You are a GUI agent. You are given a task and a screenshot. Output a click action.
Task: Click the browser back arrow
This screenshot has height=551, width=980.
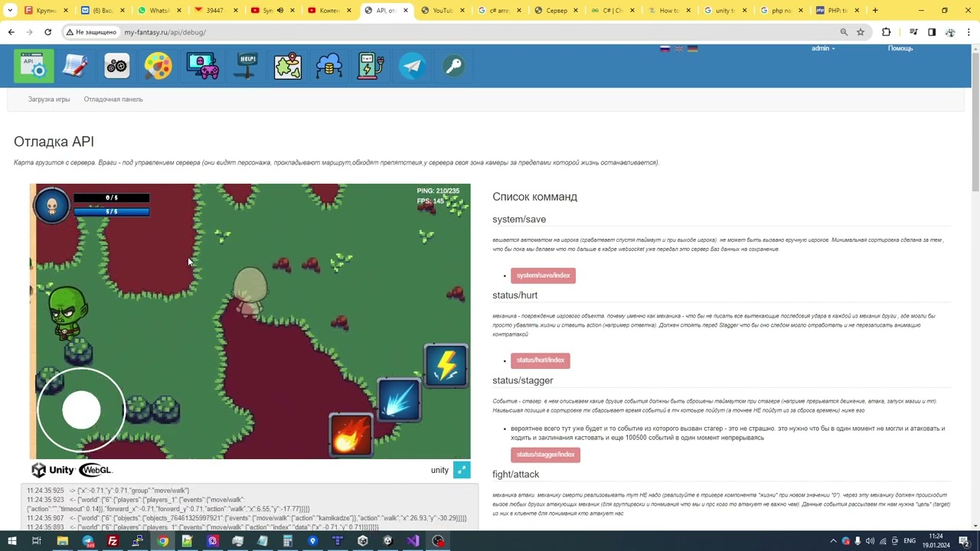pyautogui.click(x=11, y=32)
